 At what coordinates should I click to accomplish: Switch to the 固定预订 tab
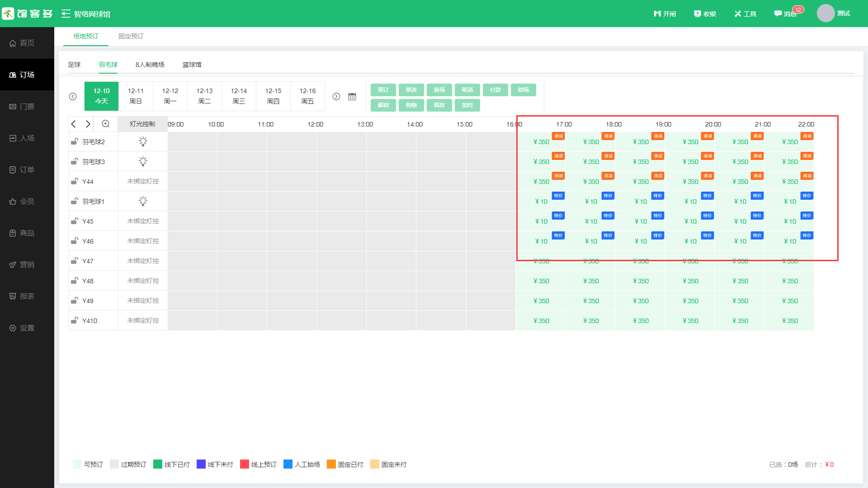(131, 36)
